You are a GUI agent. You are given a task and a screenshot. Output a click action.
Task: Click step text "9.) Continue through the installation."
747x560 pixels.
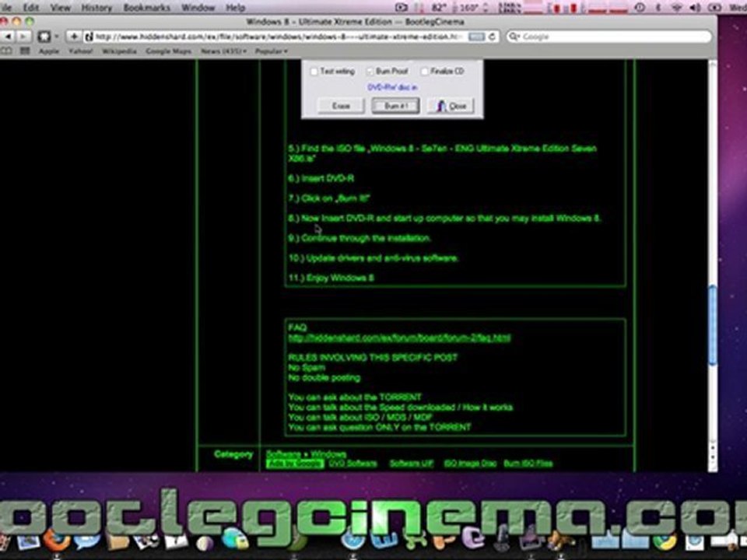click(359, 238)
